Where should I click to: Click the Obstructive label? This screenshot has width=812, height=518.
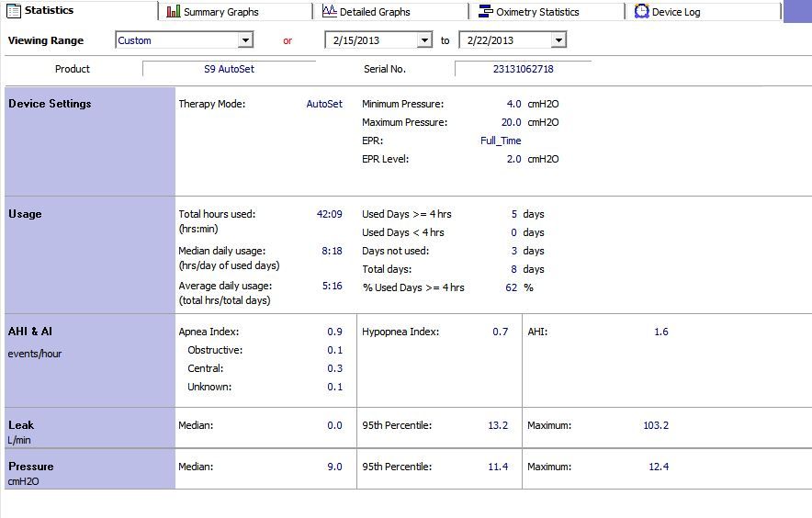click(x=215, y=350)
